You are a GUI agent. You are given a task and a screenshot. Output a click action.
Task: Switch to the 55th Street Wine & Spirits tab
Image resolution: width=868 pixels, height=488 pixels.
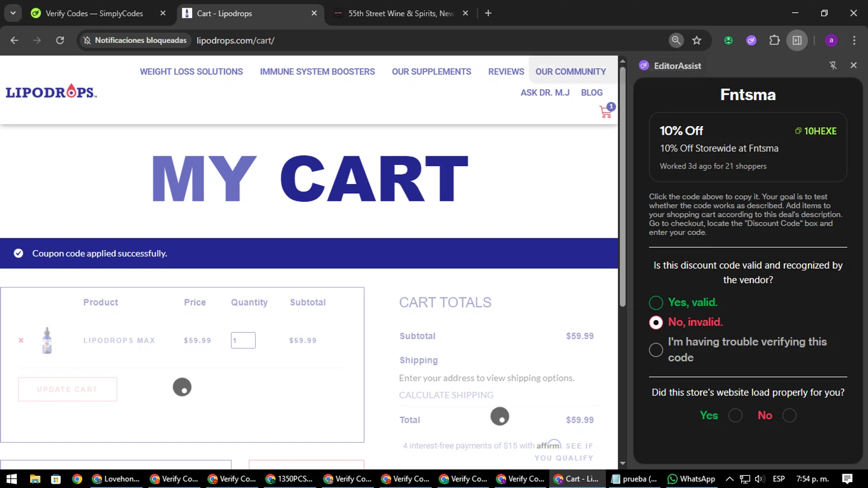tap(400, 13)
